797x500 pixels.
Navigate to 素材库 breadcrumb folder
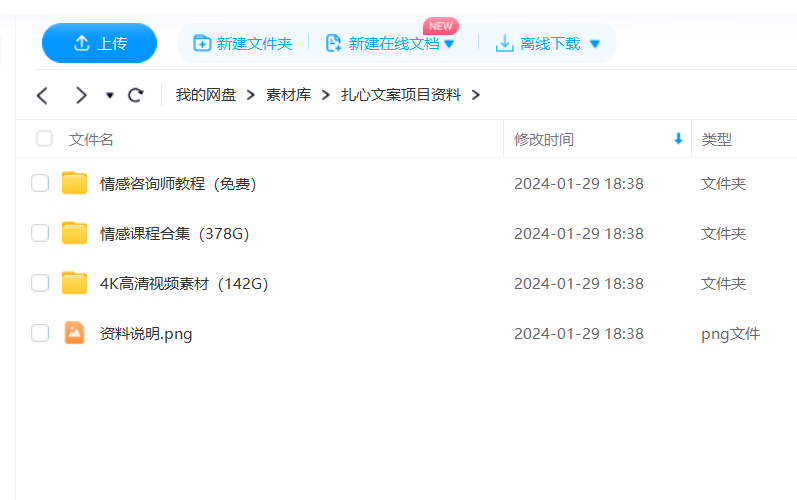click(x=288, y=95)
